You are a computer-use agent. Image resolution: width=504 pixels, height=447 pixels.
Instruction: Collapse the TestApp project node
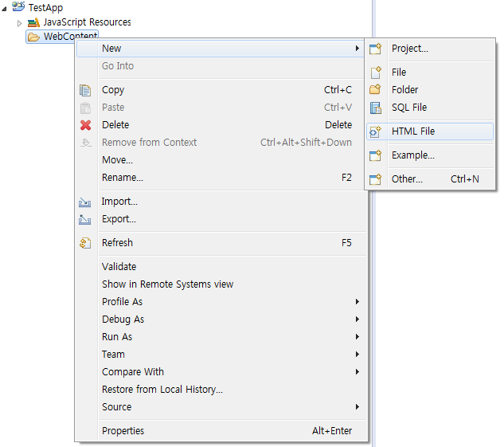pos(6,7)
